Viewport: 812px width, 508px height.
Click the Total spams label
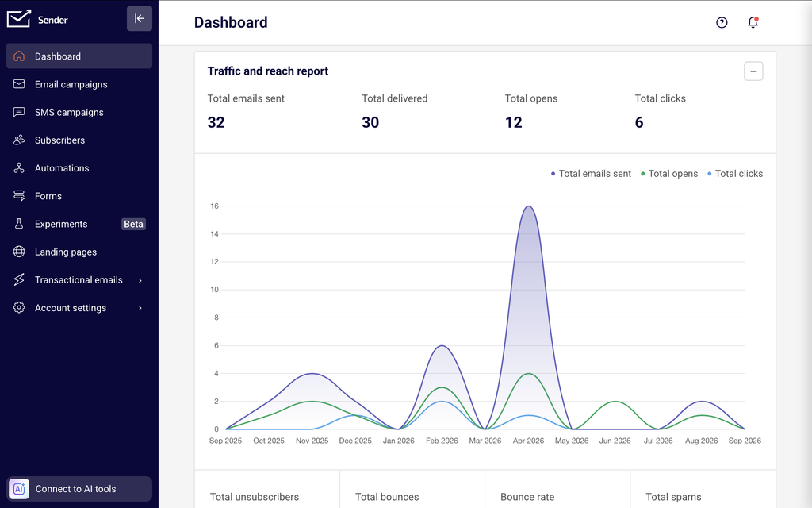[x=673, y=497]
